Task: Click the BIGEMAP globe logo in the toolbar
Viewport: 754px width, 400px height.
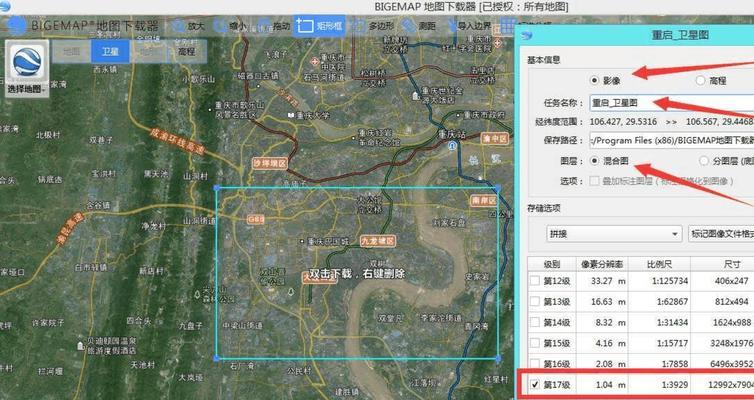Action: (16, 26)
